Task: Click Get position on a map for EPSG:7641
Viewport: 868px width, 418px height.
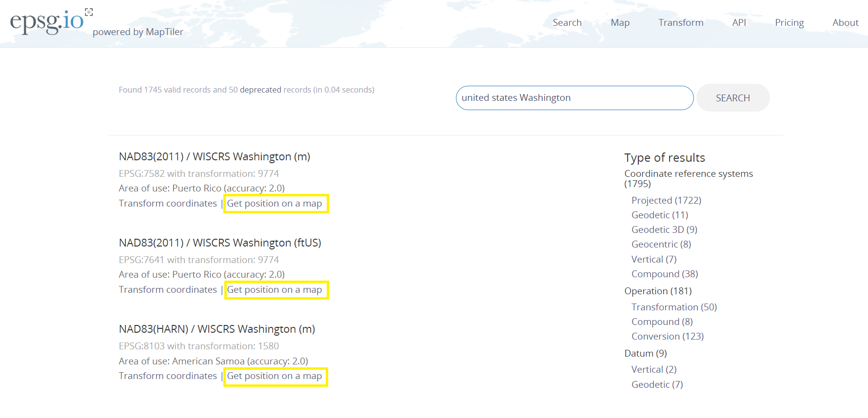Action: coord(275,290)
